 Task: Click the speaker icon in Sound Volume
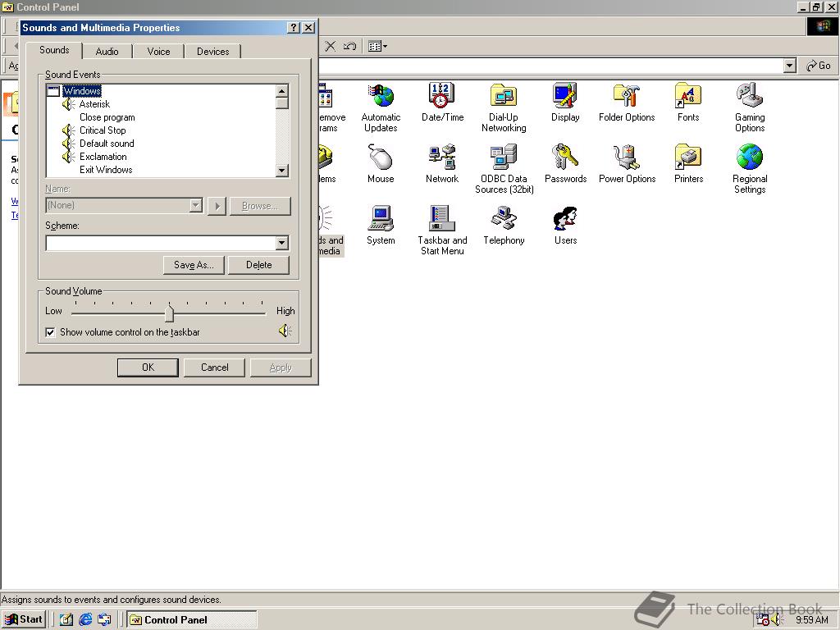pos(285,331)
